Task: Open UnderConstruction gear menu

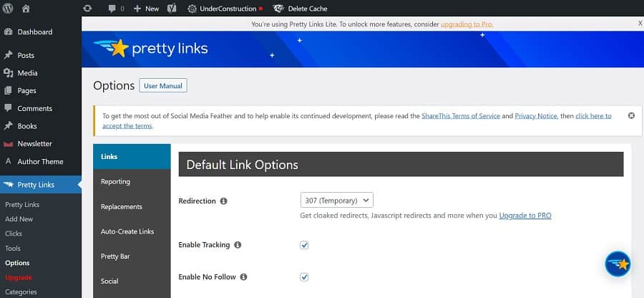Action: point(225,8)
